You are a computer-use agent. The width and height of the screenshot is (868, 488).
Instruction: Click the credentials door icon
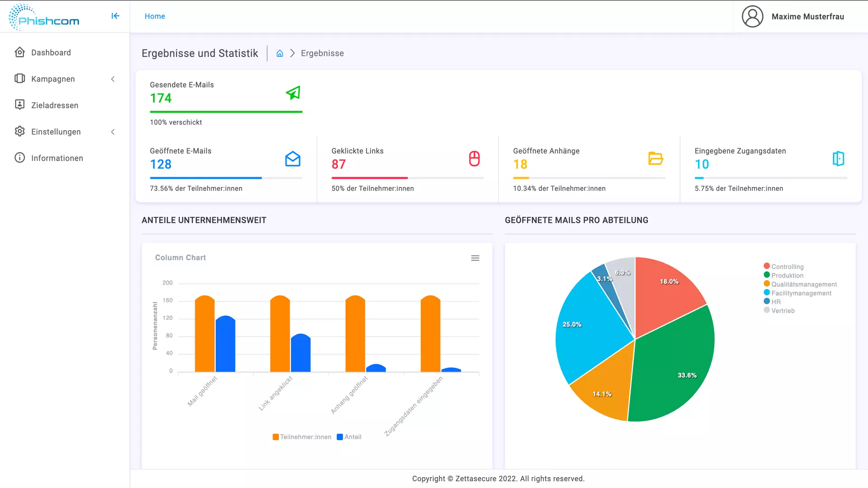pyautogui.click(x=838, y=159)
